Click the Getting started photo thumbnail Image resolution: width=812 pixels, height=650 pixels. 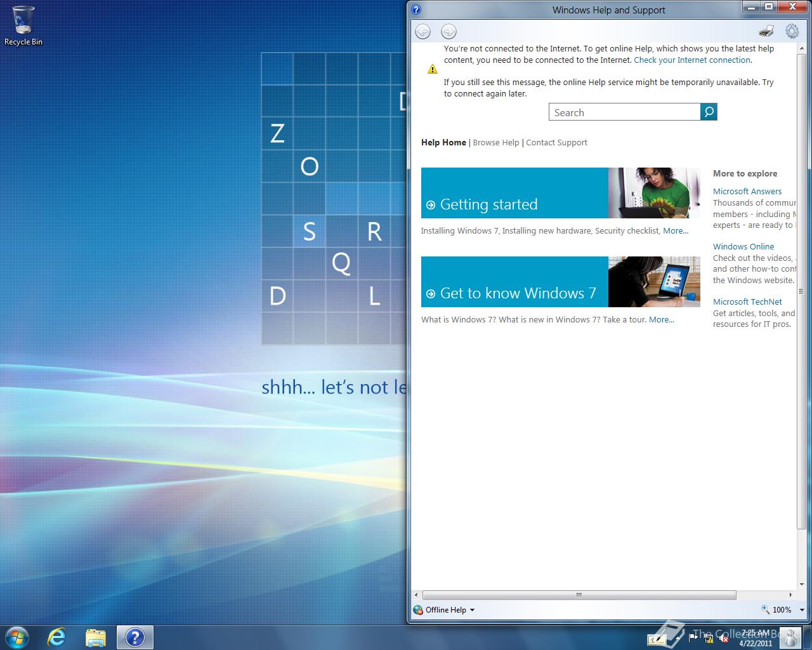point(654,193)
